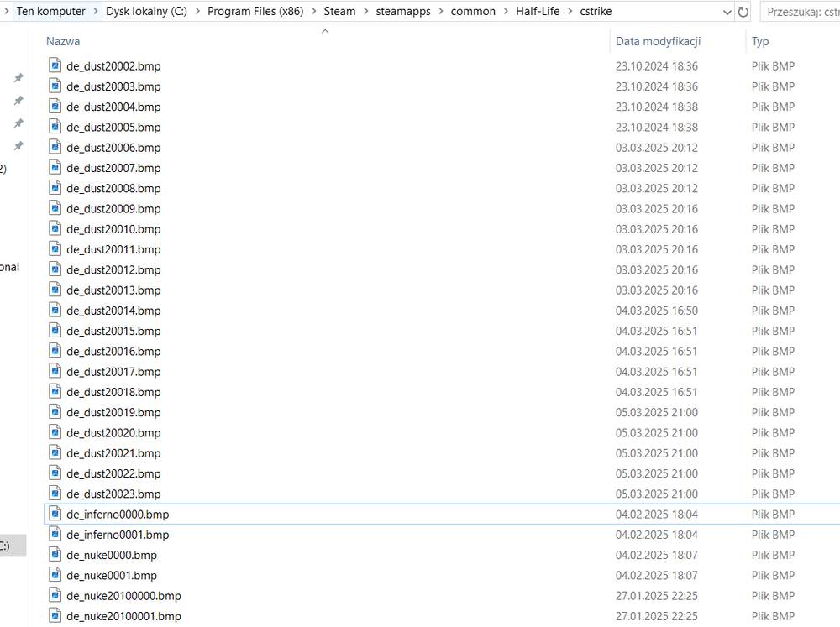Click the topmost pin icon in sidebar
The height and width of the screenshot is (627, 840).
(18, 78)
